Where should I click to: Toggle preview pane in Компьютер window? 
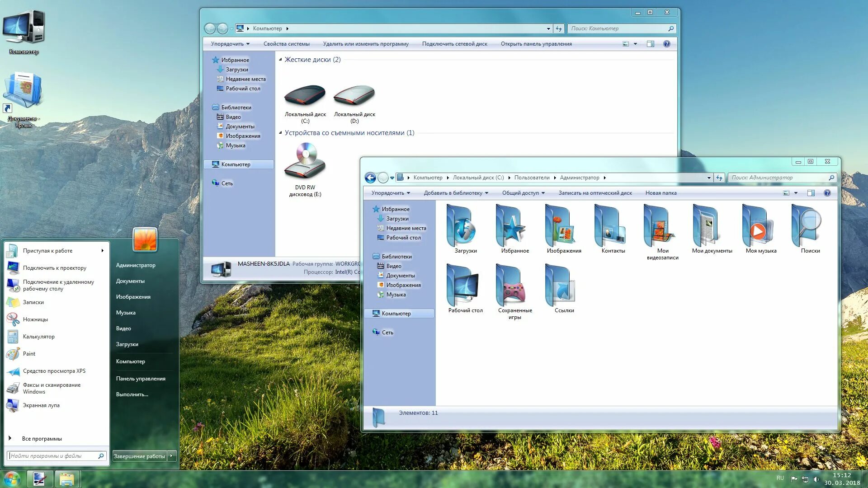tap(651, 44)
